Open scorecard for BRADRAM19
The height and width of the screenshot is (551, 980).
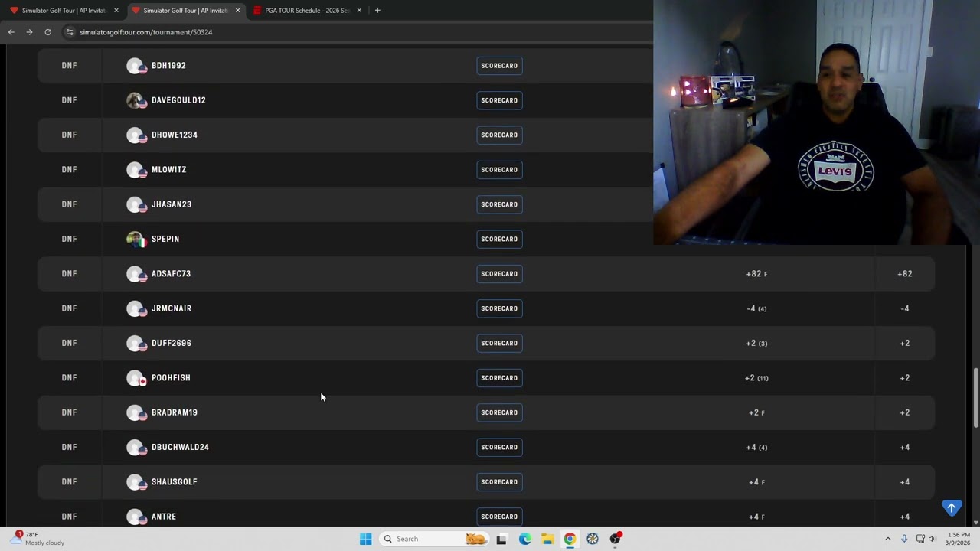[x=499, y=412]
